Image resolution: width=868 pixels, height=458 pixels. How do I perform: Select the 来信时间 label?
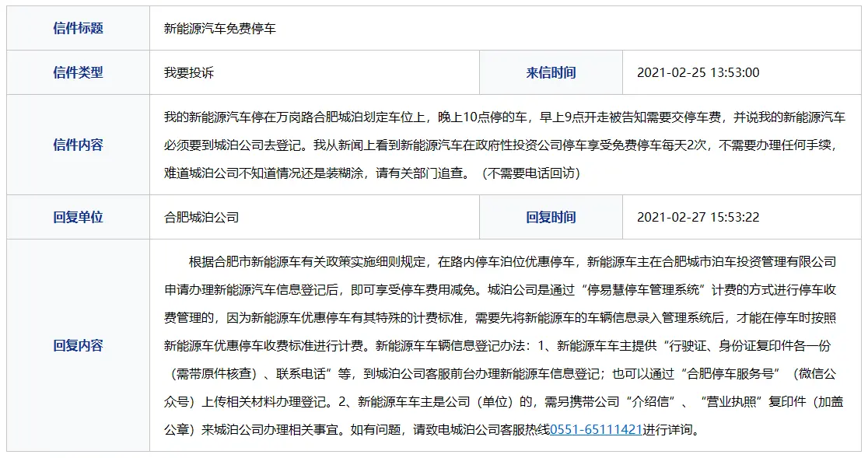pyautogui.click(x=551, y=72)
